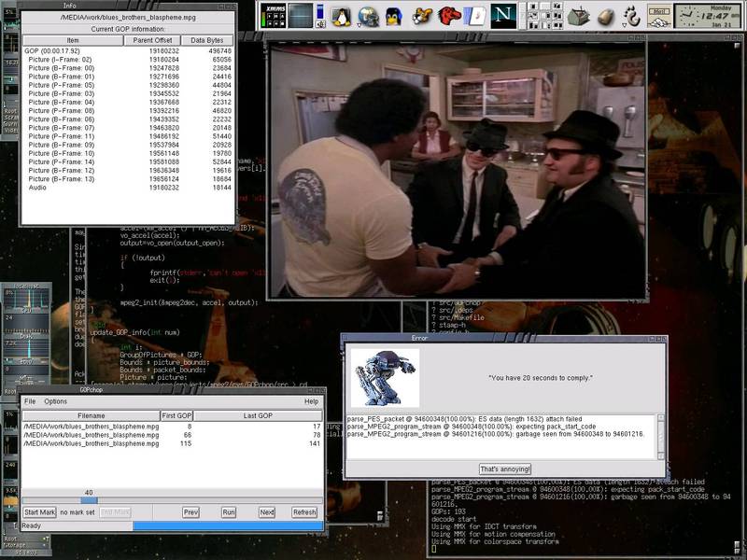
Task: Click the Data Bytes column header
Action: (206, 40)
